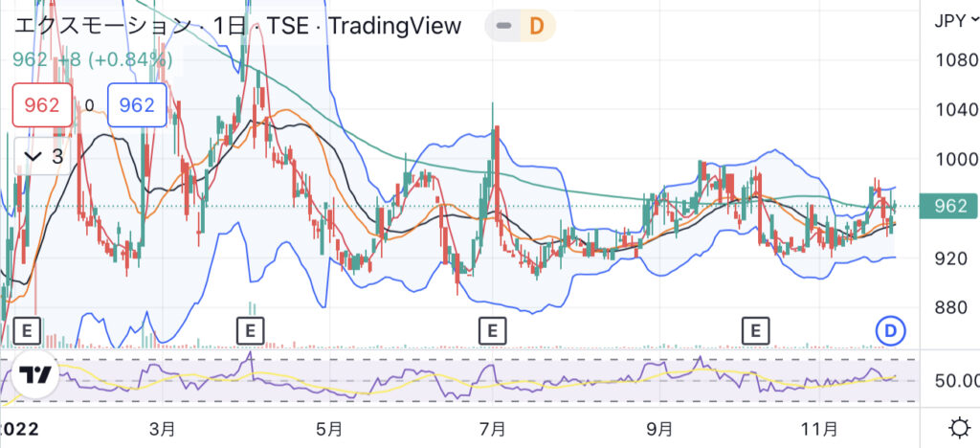
Task: Click the earnings E marker in October
Action: pyautogui.click(x=755, y=331)
